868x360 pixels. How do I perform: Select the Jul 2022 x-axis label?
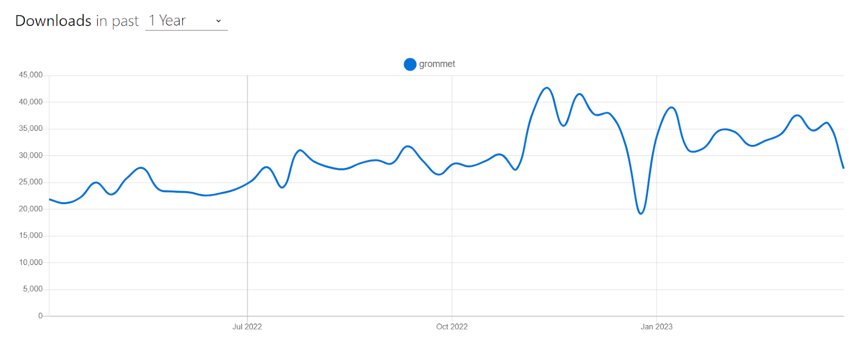coord(247,326)
